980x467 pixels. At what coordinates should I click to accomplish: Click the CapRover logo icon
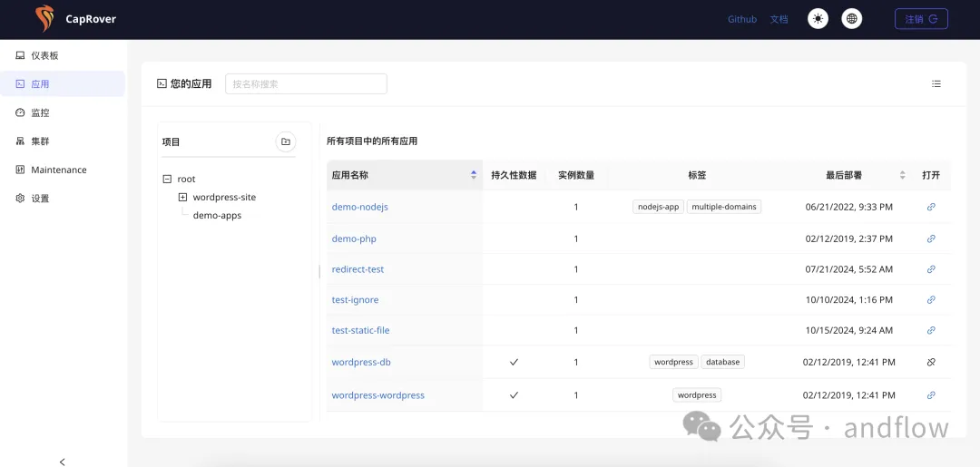coord(44,18)
